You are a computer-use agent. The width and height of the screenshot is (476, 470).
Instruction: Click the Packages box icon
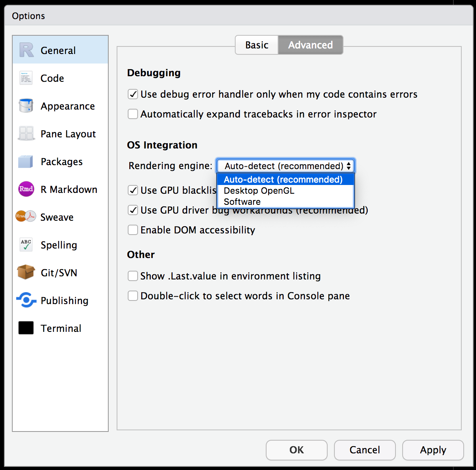[x=26, y=162]
